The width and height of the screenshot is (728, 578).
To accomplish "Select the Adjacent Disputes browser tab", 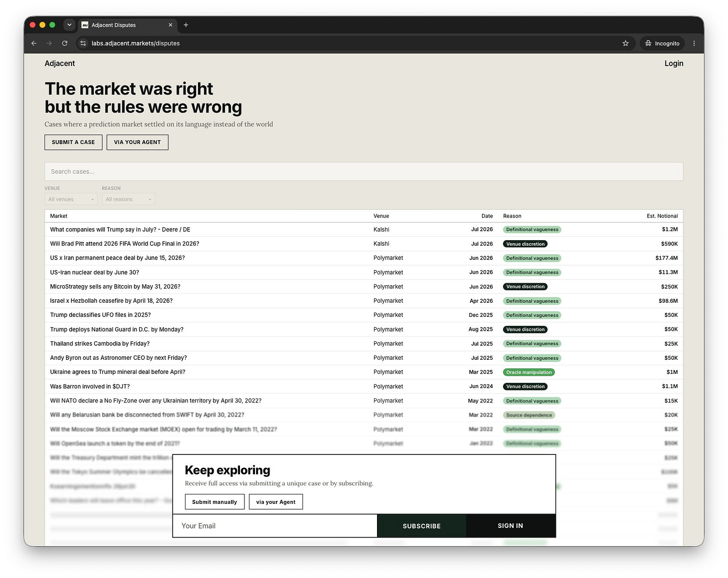I will [x=127, y=25].
